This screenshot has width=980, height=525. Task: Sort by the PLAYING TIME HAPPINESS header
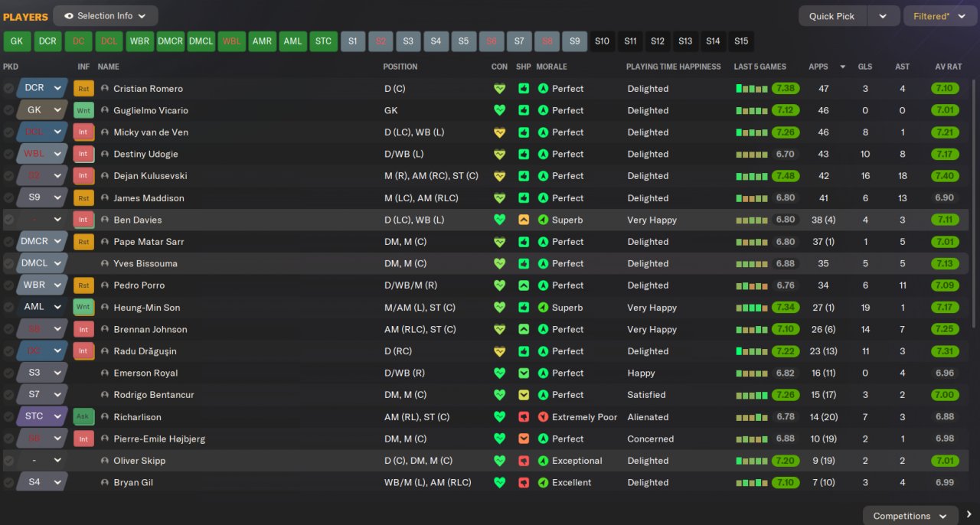pyautogui.click(x=674, y=67)
